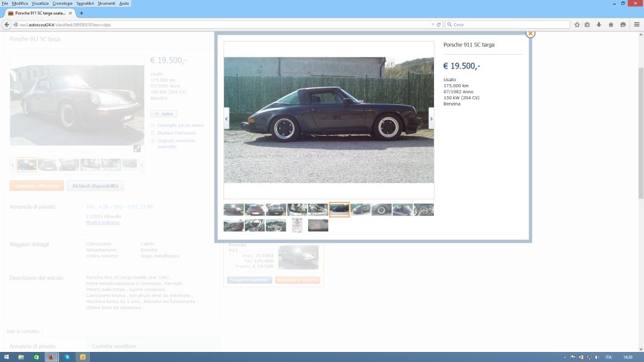The width and height of the screenshot is (644, 362).
Task: Close the photo gallery overlay
Action: coord(530,33)
